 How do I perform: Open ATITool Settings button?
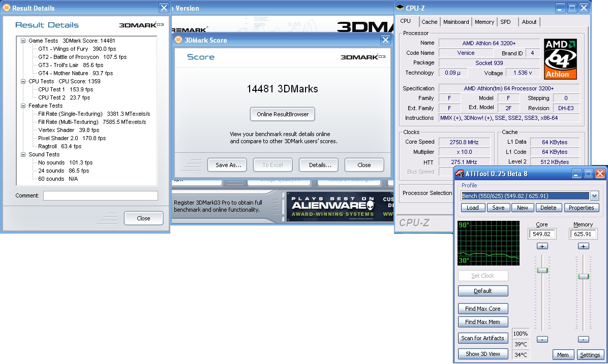[590, 355]
